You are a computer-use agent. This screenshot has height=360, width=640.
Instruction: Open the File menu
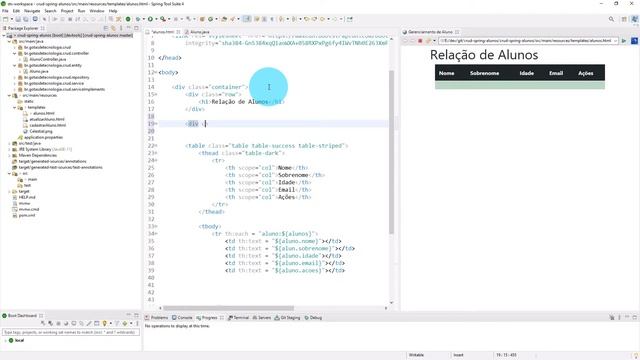[x=5, y=11]
